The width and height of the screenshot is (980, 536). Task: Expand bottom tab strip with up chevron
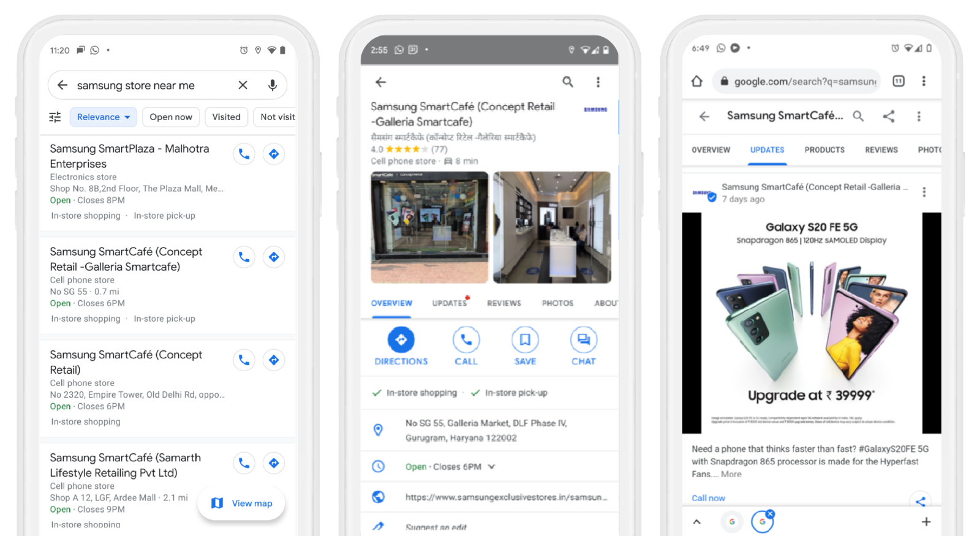pos(697,522)
